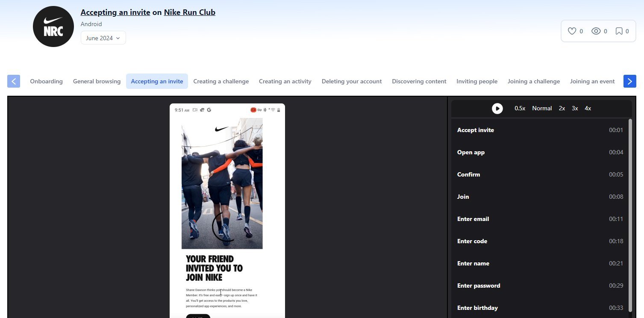The width and height of the screenshot is (644, 318).
Task: Open the June 2024 version dropdown
Action: tap(103, 38)
